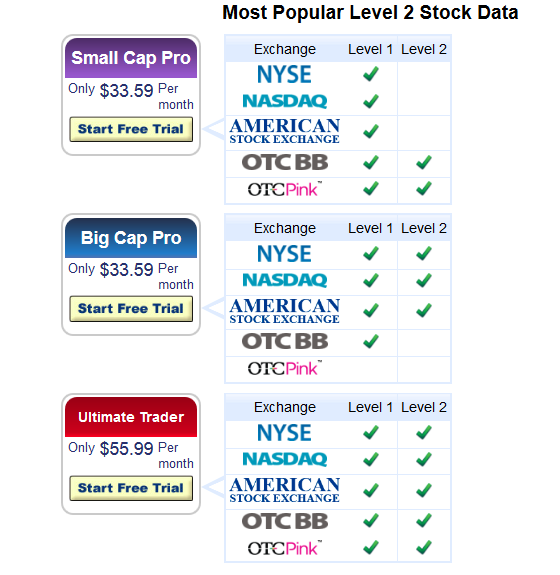
Task: Click NASDAQ logo in Small Cap Pro table
Action: (285, 101)
